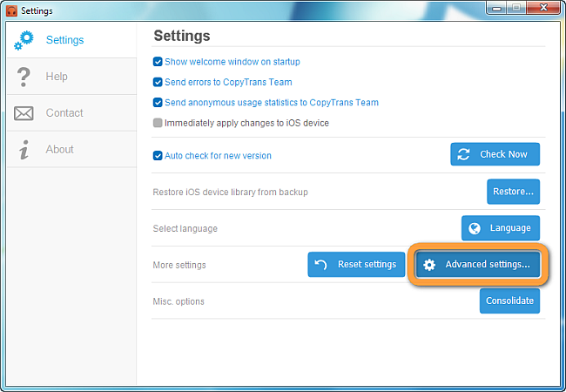
Task: Tick Immediately apply changes to iOS device
Action: [x=158, y=123]
